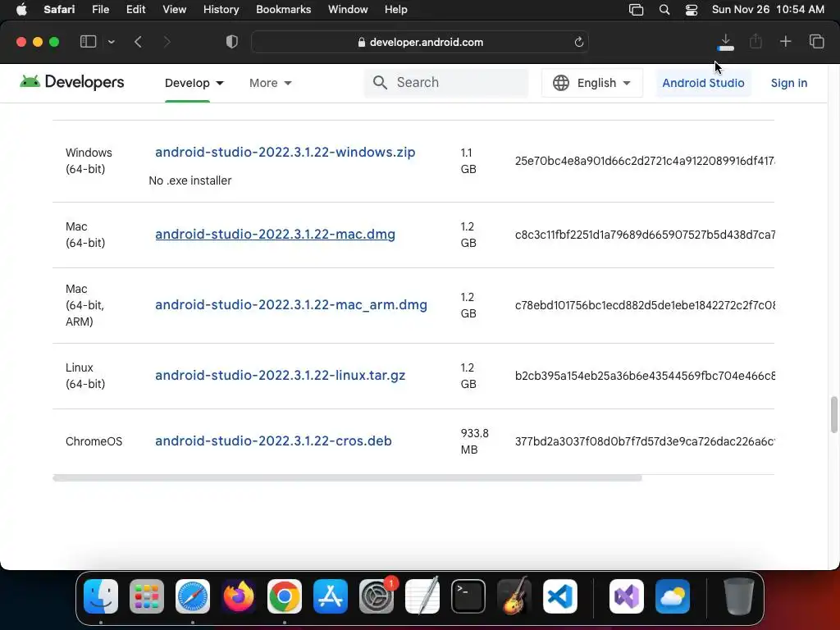Image resolution: width=840 pixels, height=630 pixels.
Task: Launch GarageBand from the Dock
Action: click(x=514, y=596)
